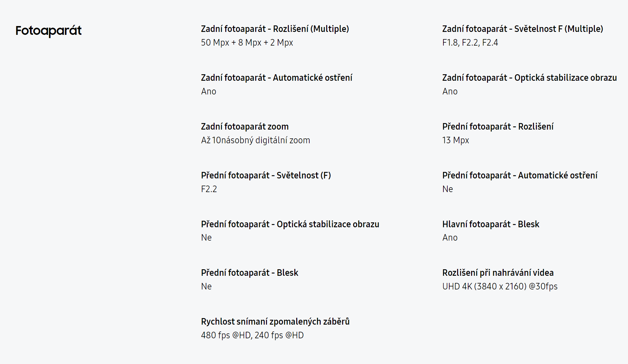Select the rear camera aperture (Světelnost F) label

tap(523, 29)
